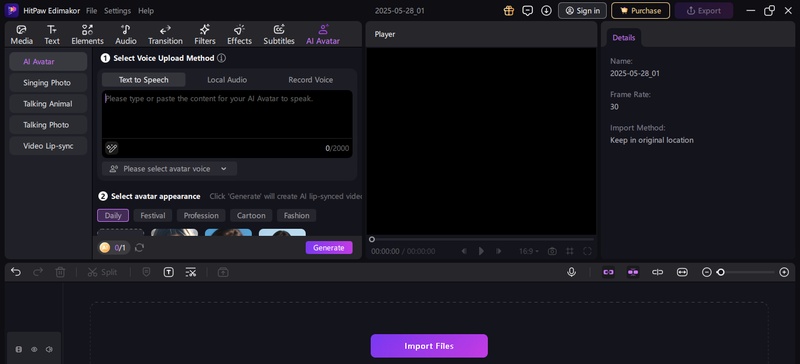Screen dimensions: 800x364
Task: Click the Import Files button
Action: (429, 346)
